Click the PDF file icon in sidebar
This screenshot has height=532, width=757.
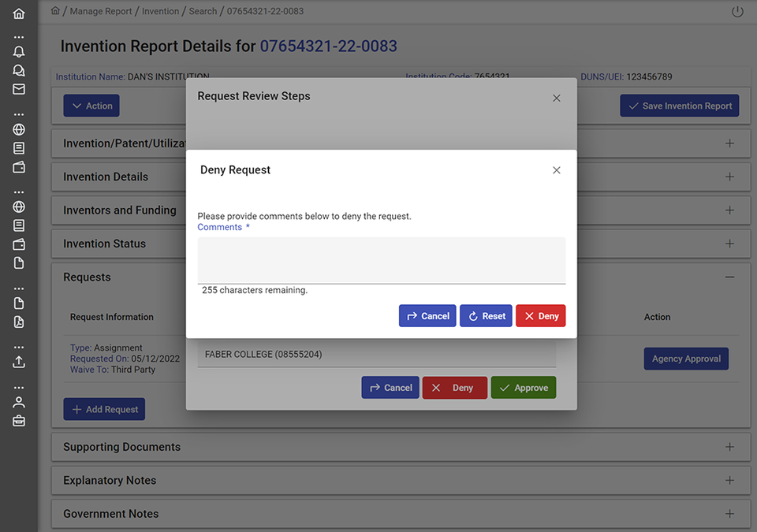coord(18,322)
